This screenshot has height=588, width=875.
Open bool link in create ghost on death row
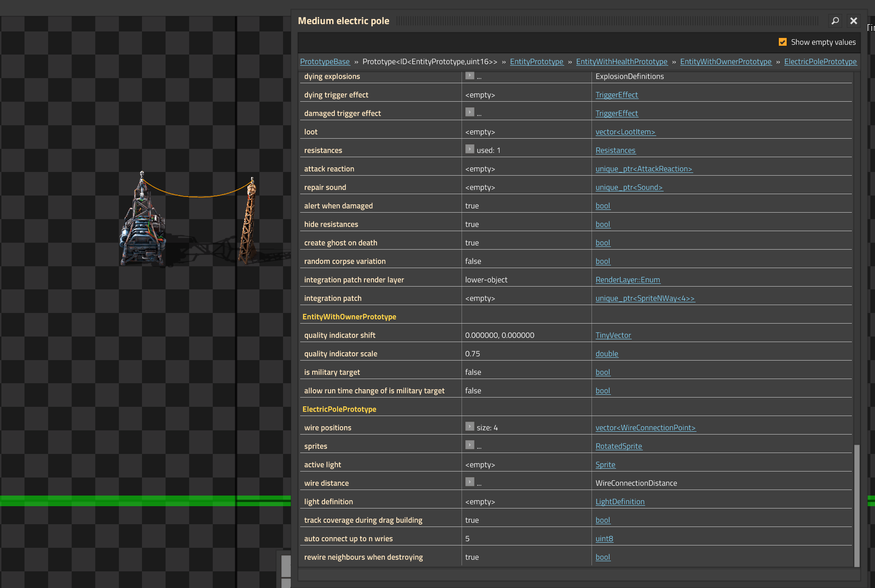tap(603, 243)
